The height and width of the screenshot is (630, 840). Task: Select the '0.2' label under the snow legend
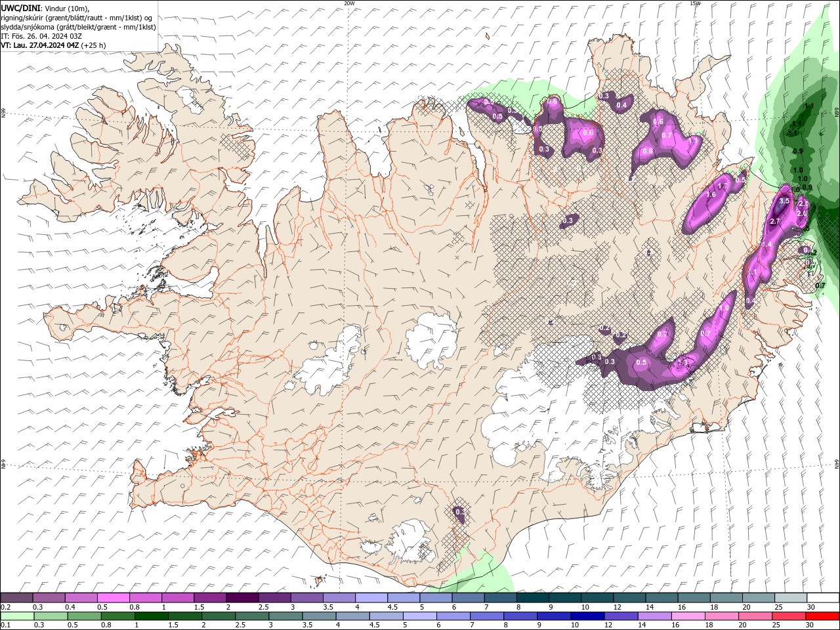6,608
